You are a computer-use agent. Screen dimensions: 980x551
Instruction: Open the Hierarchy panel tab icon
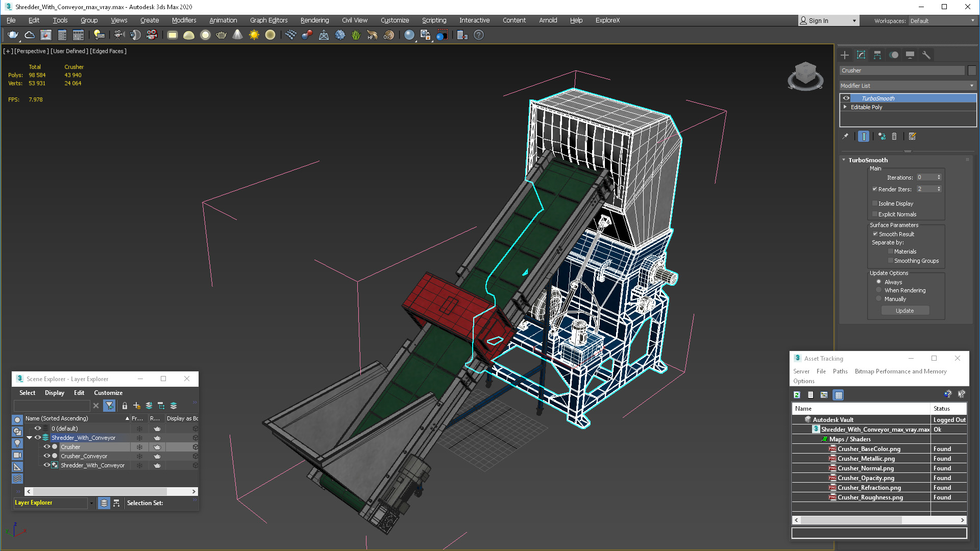877,55
